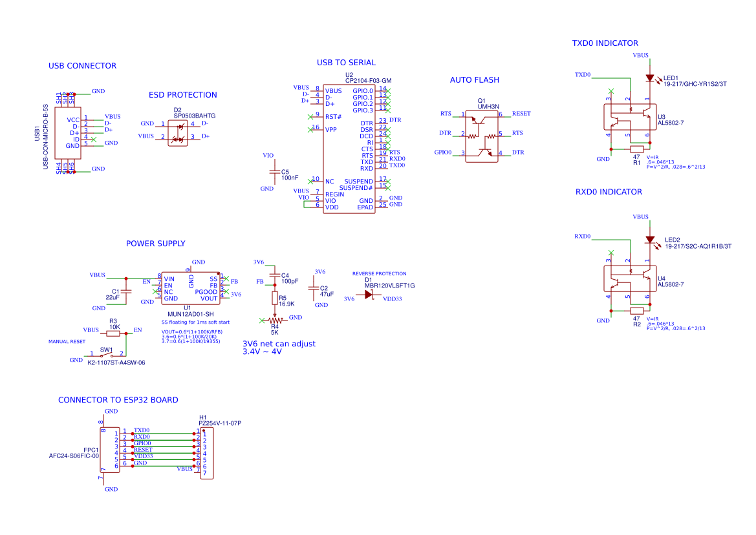Click the TXD0 net label at LED1 circuit
Image resolution: width=756 pixels, height=535 pixels.
pyautogui.click(x=583, y=75)
